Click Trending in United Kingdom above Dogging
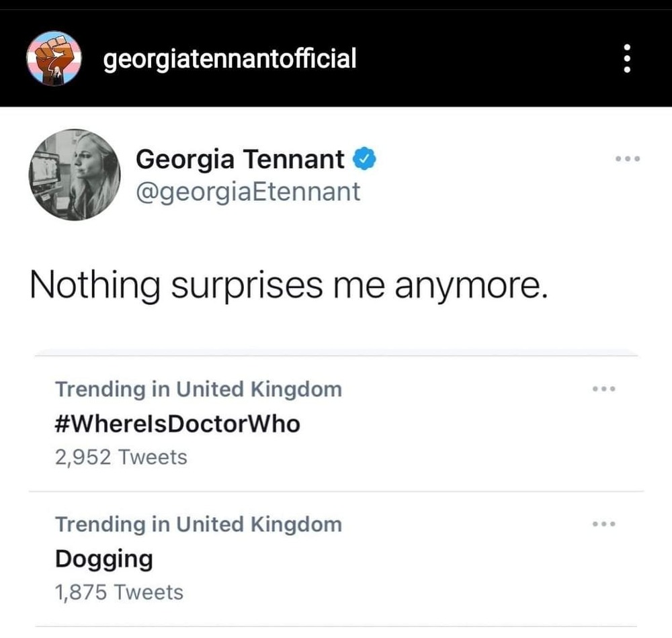The width and height of the screenshot is (672, 638). (198, 525)
